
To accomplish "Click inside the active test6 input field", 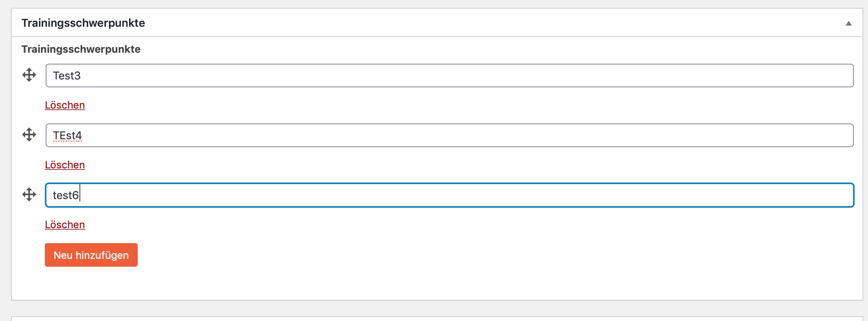I will (x=449, y=195).
